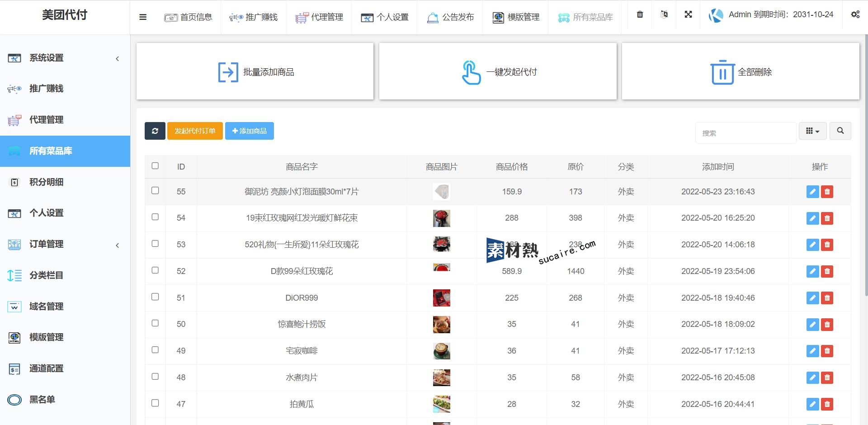Screen dimensions: 868x425
Task: Select 所有菜品库 in sidebar
Action: click(x=65, y=151)
